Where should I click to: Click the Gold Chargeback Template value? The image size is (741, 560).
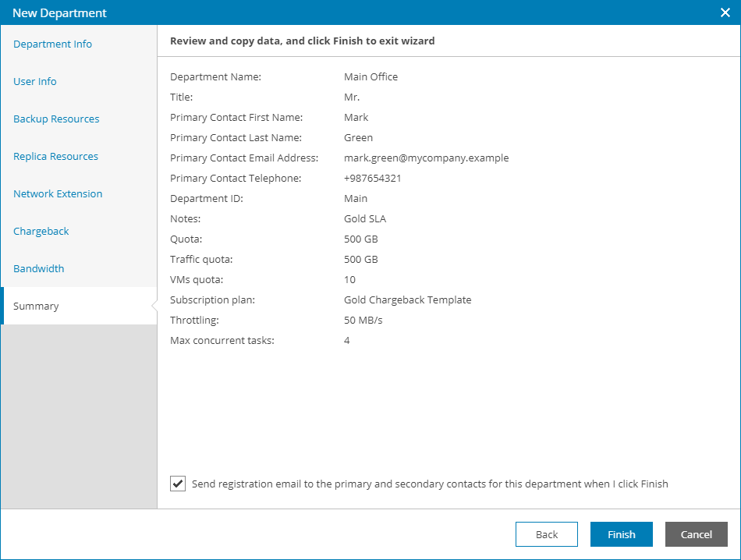[407, 300]
